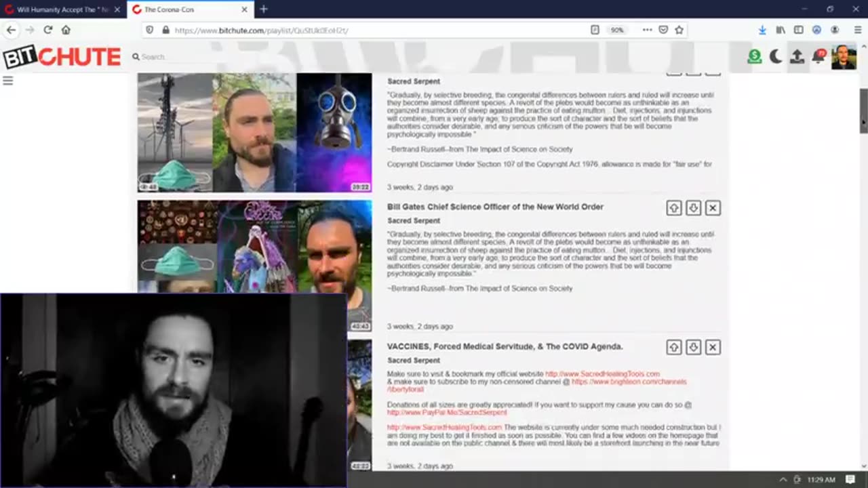868x488 pixels.
Task: Remove Bill Gates video from playlist
Action: [x=713, y=208]
